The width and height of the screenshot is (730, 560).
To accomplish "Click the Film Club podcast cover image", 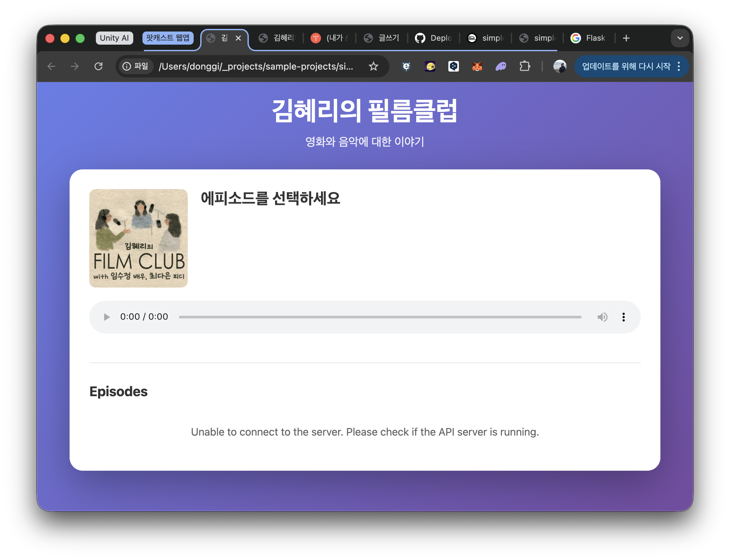I will click(138, 238).
